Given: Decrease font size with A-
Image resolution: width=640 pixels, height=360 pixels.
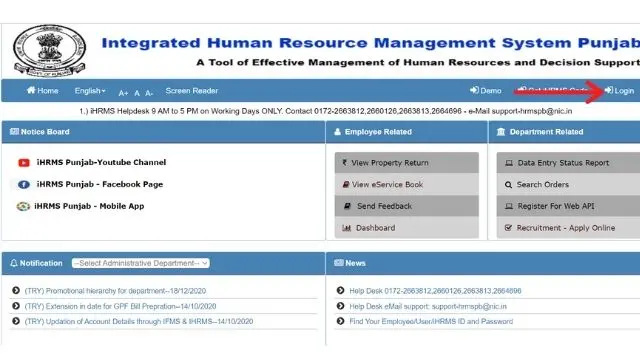Looking at the screenshot, I should (149, 93).
